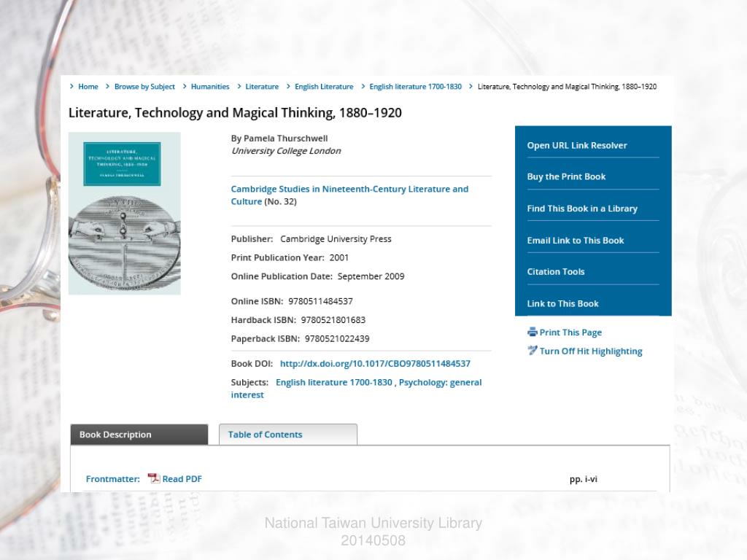Click Online ISBN 9780511484537 value
This screenshot has height=560, width=747.
320,301
